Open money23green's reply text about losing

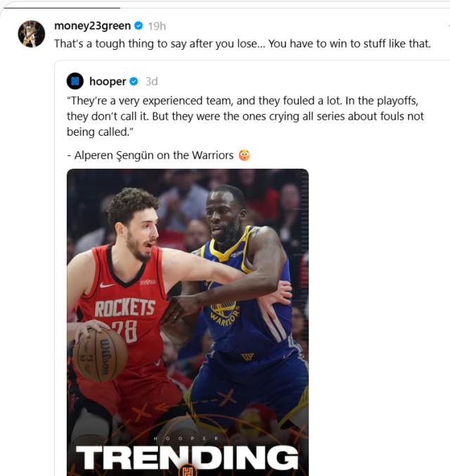point(243,44)
